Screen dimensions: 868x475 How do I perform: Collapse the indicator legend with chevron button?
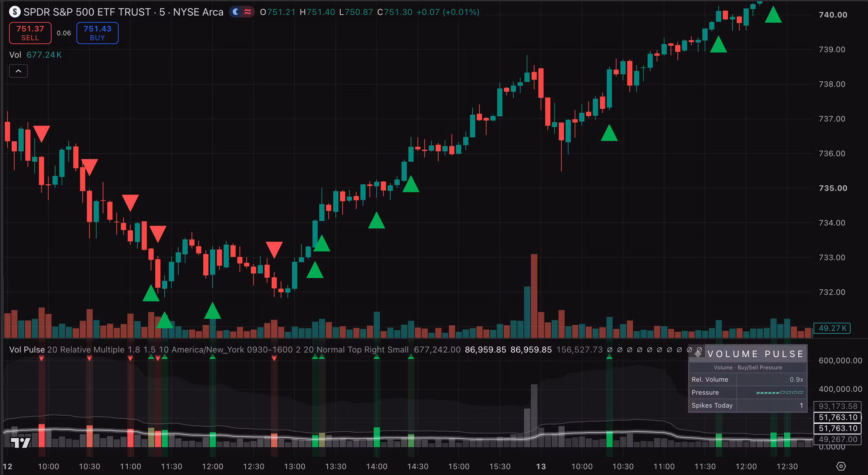[x=18, y=71]
